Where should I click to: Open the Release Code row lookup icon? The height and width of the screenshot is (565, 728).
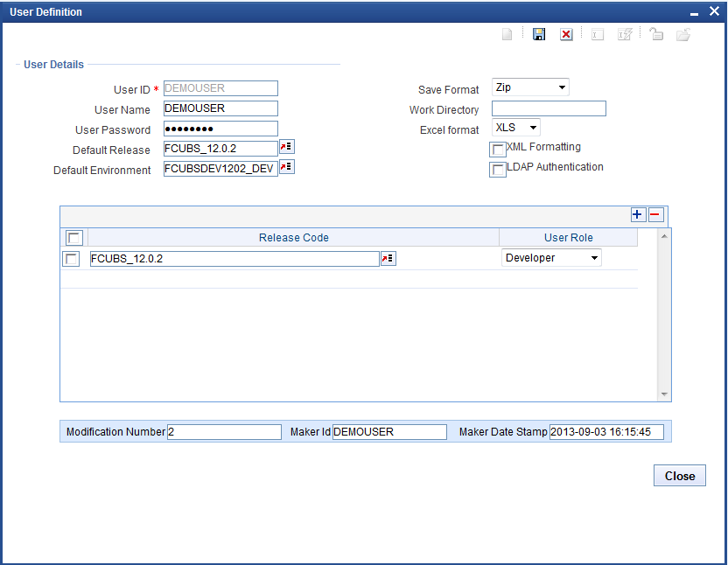coord(388,259)
